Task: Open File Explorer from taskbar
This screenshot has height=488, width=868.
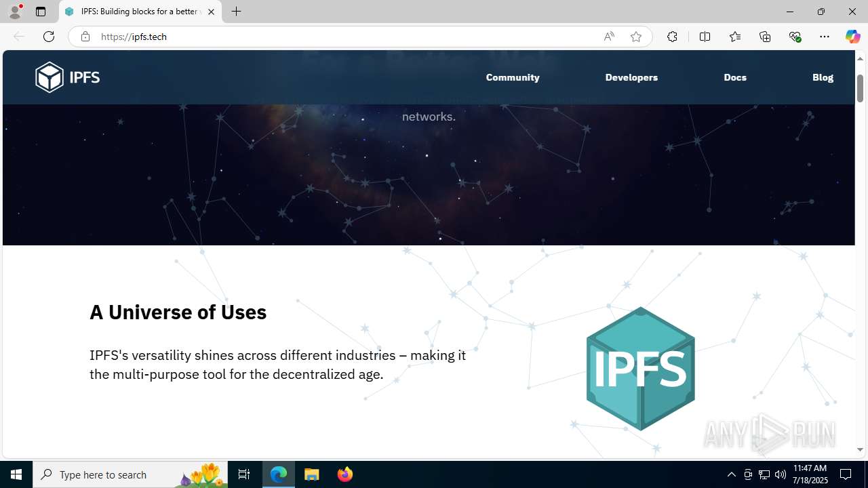Action: click(312, 474)
